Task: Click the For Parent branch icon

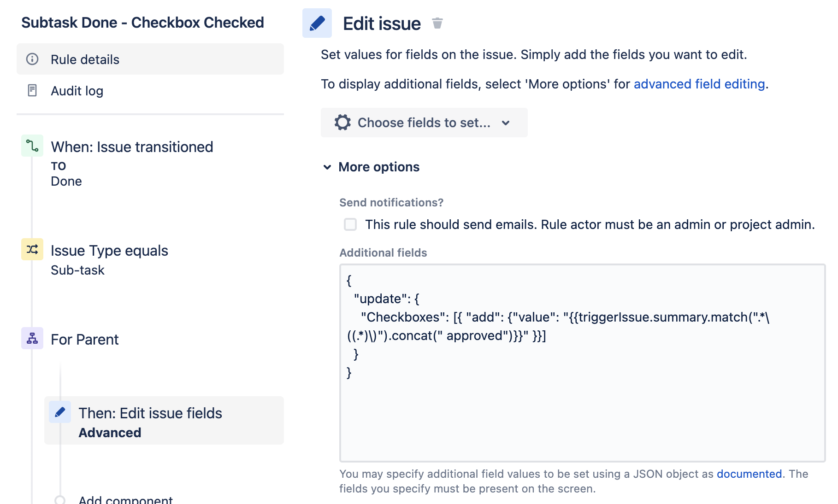Action: coord(32,339)
